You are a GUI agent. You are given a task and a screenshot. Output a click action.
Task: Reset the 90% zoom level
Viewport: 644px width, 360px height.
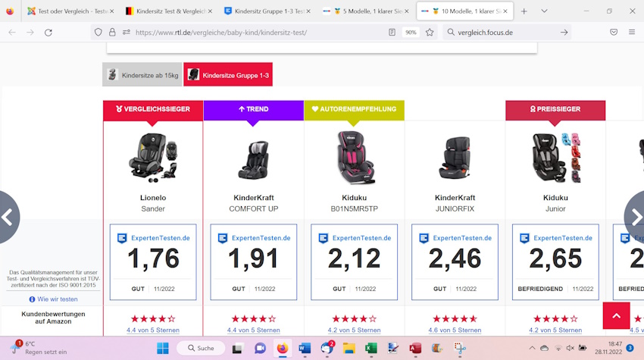pyautogui.click(x=411, y=32)
